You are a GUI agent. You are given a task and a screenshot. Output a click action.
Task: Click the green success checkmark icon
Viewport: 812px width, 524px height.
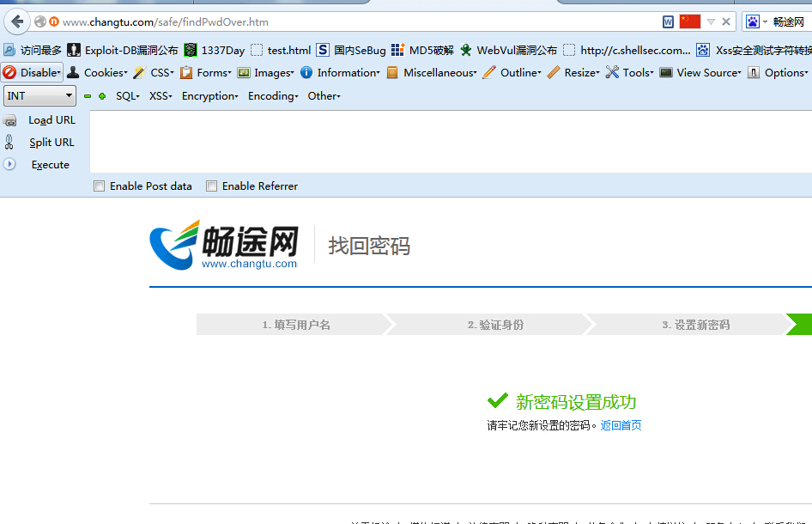498,400
